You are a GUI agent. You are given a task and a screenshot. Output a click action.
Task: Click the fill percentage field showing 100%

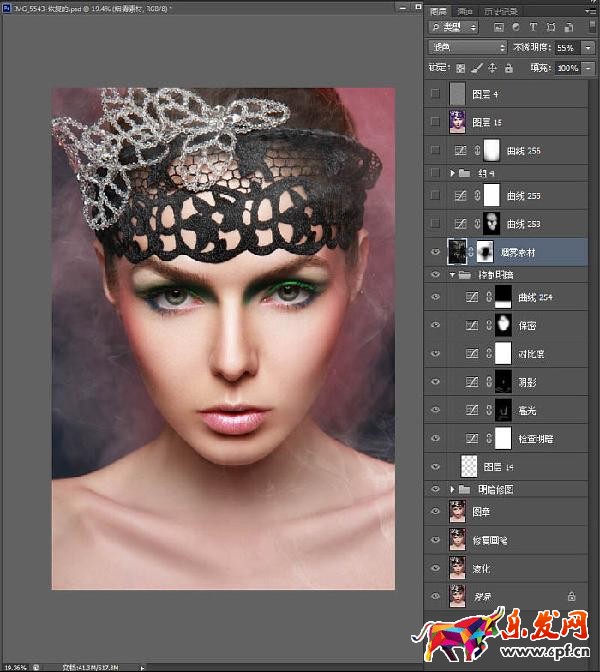coord(567,68)
